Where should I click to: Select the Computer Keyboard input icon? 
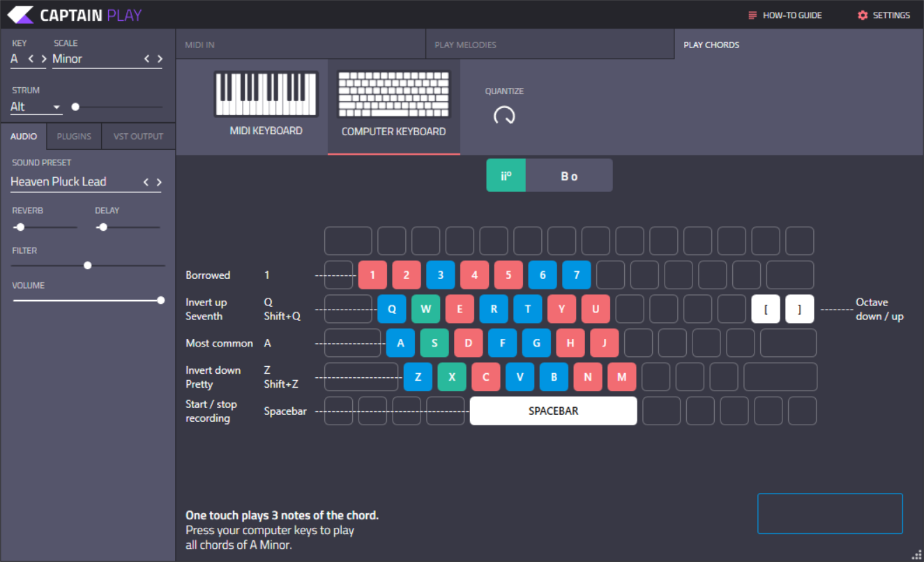pos(393,94)
